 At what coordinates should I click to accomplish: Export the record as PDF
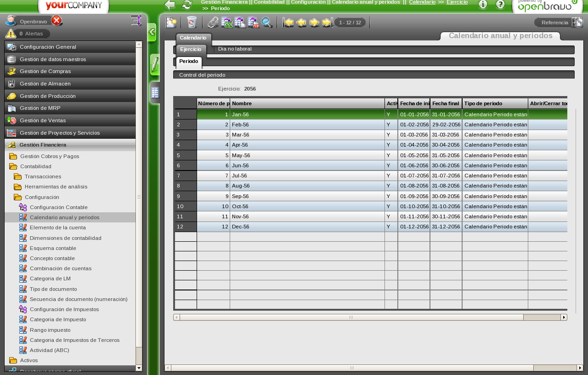253,22
